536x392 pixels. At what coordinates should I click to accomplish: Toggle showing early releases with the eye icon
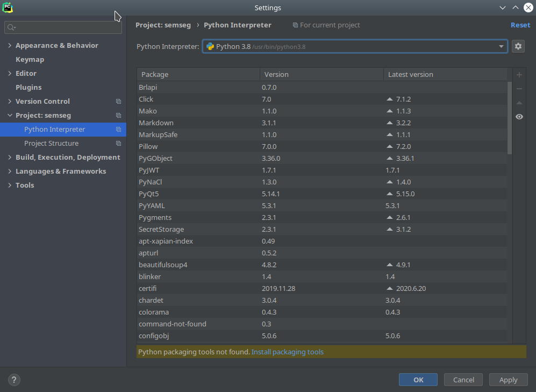tap(518, 117)
